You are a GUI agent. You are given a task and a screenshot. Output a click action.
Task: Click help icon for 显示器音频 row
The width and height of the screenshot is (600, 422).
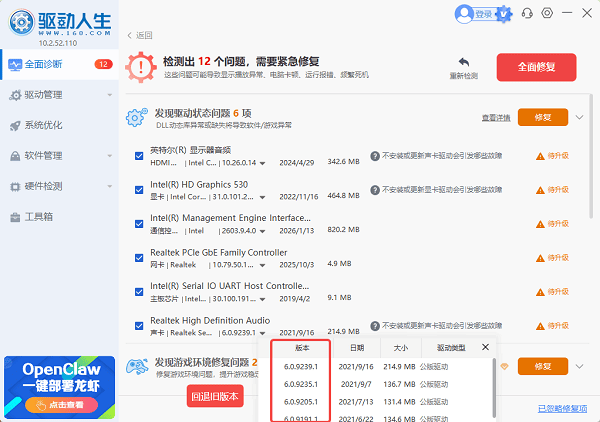click(x=375, y=156)
